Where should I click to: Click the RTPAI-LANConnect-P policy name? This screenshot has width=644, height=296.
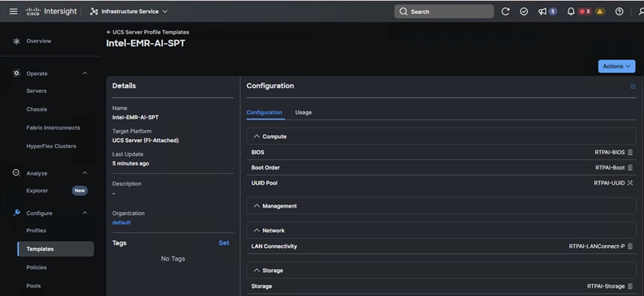pos(597,246)
